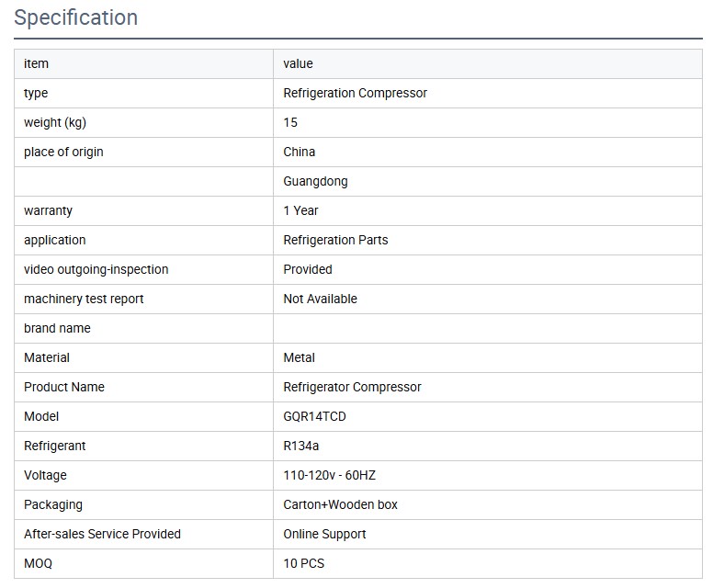Click the 'China' place of origin value
The image size is (713, 588).
(x=299, y=152)
